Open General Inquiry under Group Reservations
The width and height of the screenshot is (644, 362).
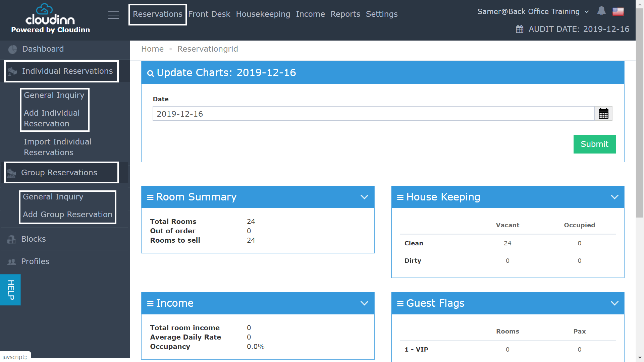pyautogui.click(x=53, y=197)
